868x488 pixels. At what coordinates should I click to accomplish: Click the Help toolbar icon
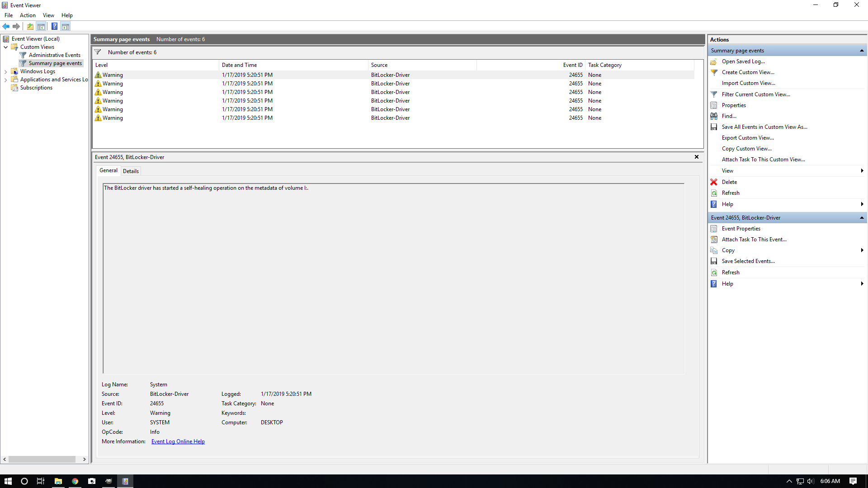pyautogui.click(x=54, y=26)
